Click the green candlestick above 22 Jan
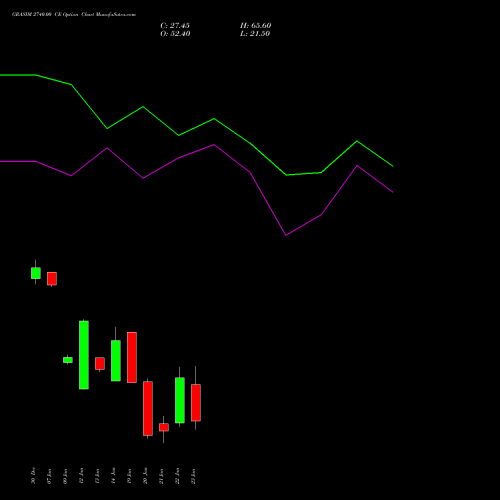The width and height of the screenshot is (500, 500). 180,400
